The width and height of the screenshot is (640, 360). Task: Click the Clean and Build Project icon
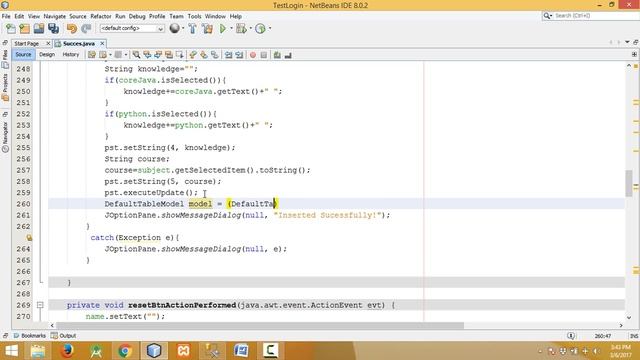pyautogui.click(x=207, y=29)
